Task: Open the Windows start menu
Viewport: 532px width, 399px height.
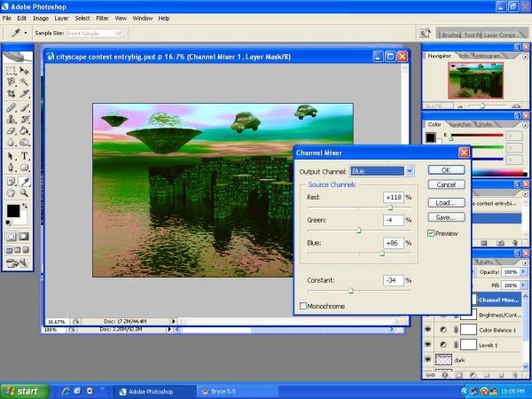Action: point(25,392)
